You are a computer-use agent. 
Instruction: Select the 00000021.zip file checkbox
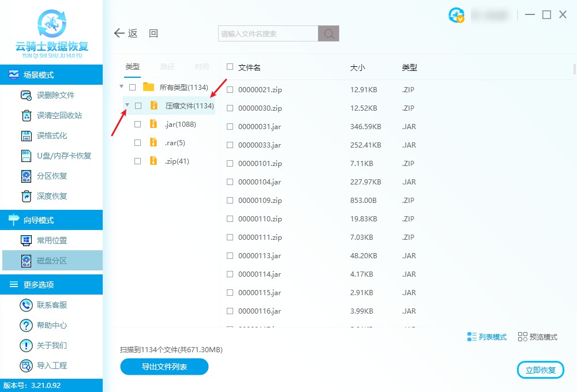click(x=229, y=89)
